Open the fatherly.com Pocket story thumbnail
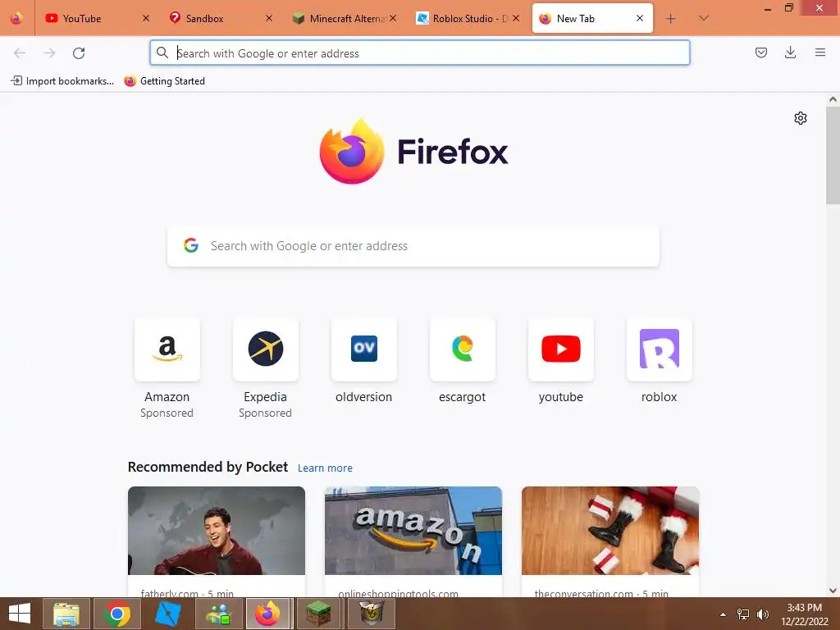This screenshot has height=630, width=840. point(217,531)
